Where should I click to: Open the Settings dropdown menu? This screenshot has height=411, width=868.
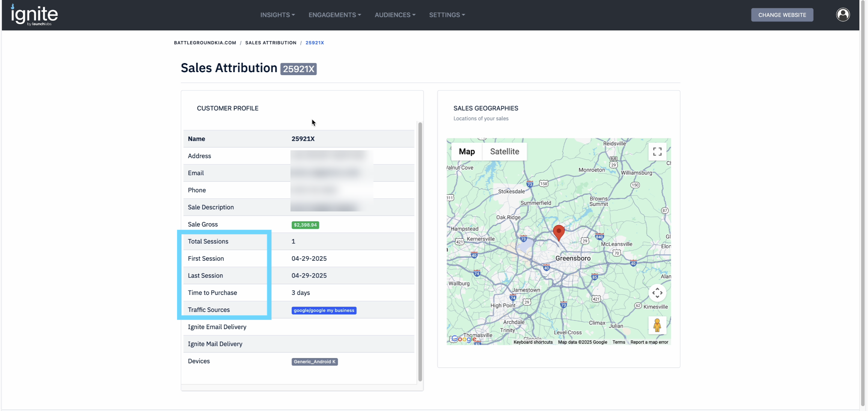click(447, 15)
